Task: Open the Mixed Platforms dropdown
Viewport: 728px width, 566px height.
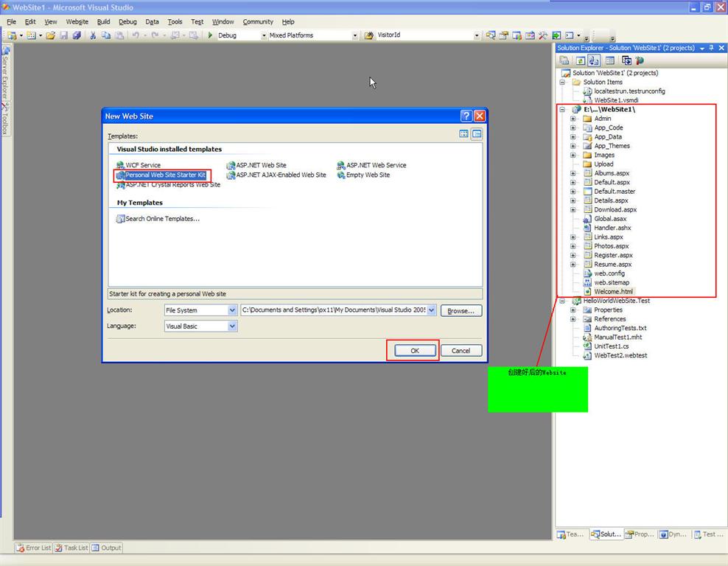Action: coord(354,35)
